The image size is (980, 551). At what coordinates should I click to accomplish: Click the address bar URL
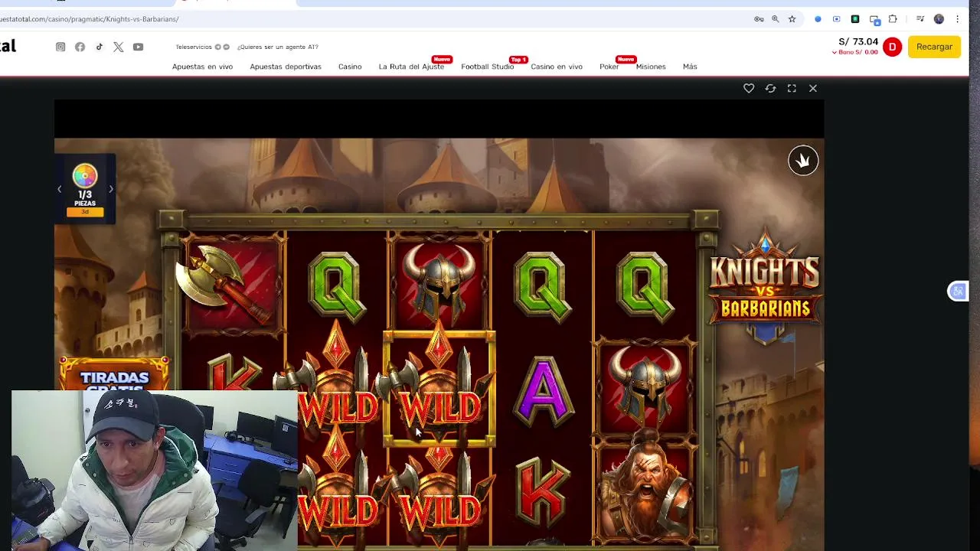click(90, 19)
